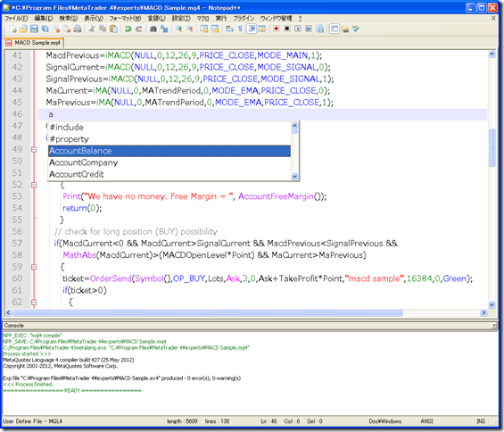The height and width of the screenshot is (432, 504).
Task: Click the Close All documents icon
Action: pyautogui.click(x=67, y=29)
